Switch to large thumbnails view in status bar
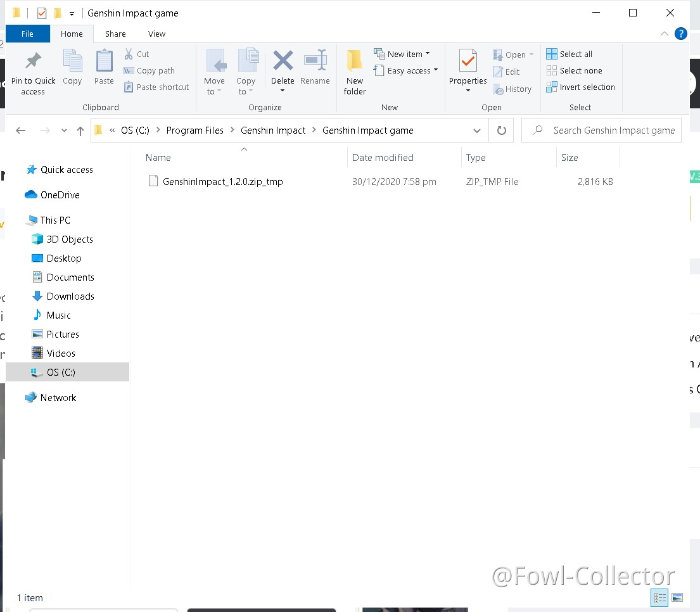This screenshot has height=612, width=700. (x=677, y=597)
